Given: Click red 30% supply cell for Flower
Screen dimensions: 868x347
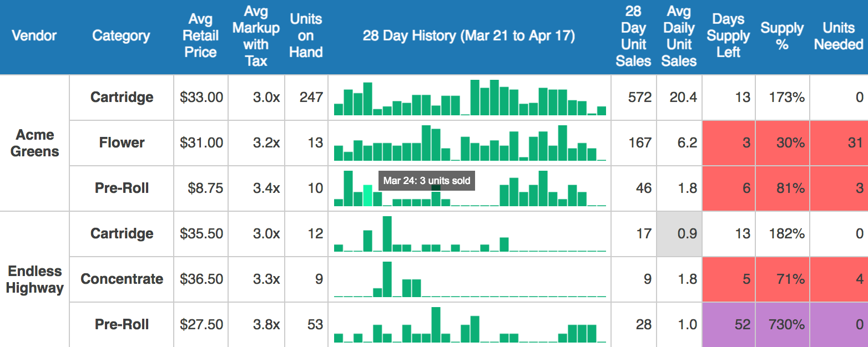Looking at the screenshot, I should [782, 143].
